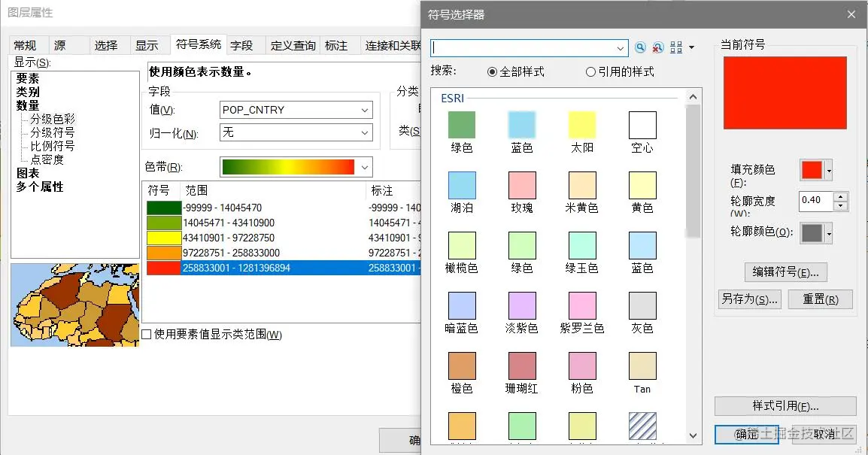Click the symbol list scroll down arrow
This screenshot has height=455, width=868.
[693, 436]
